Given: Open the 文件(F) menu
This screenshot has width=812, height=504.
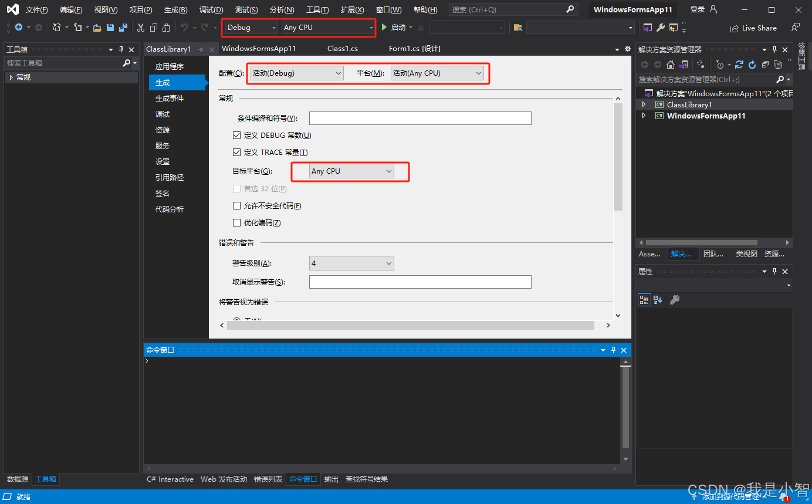Looking at the screenshot, I should click(37, 10).
